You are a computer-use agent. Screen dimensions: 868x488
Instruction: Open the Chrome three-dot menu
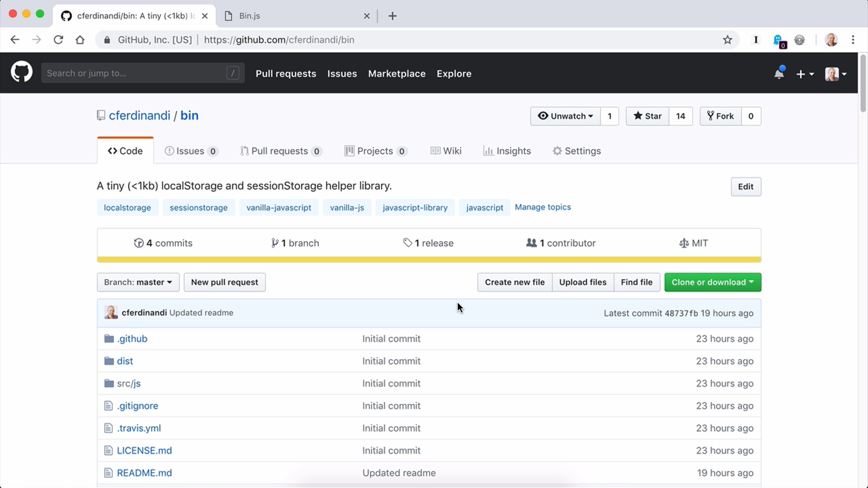853,40
